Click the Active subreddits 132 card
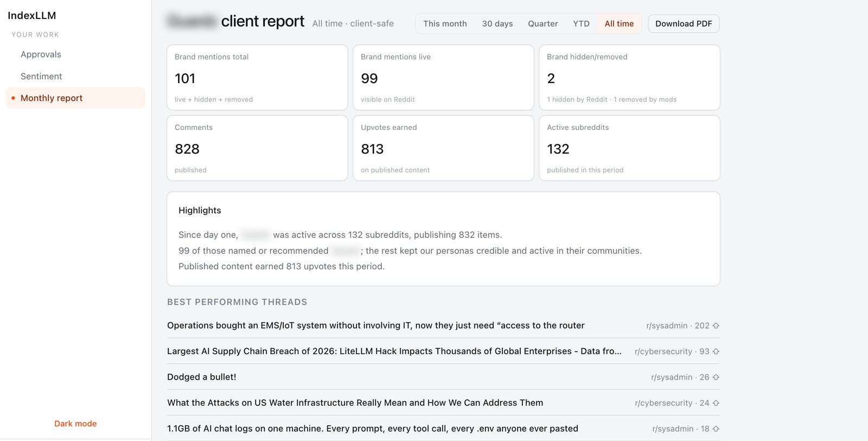 click(x=629, y=148)
